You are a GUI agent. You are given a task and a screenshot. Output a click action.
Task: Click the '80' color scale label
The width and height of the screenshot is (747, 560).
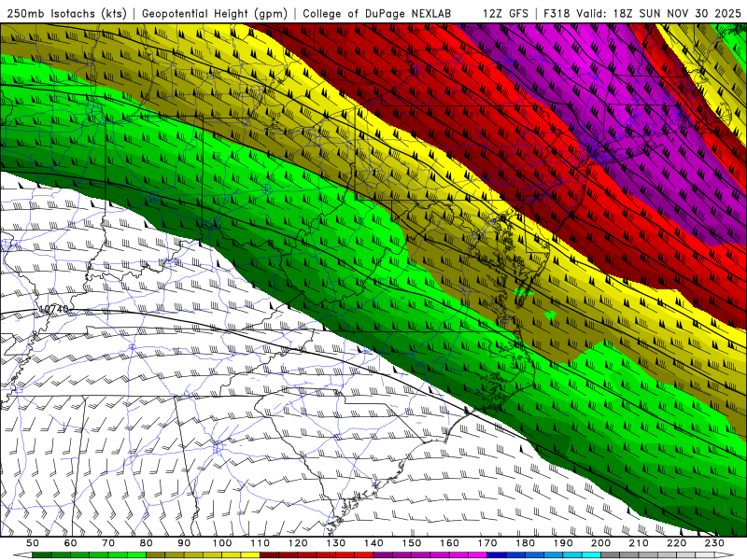(147, 543)
